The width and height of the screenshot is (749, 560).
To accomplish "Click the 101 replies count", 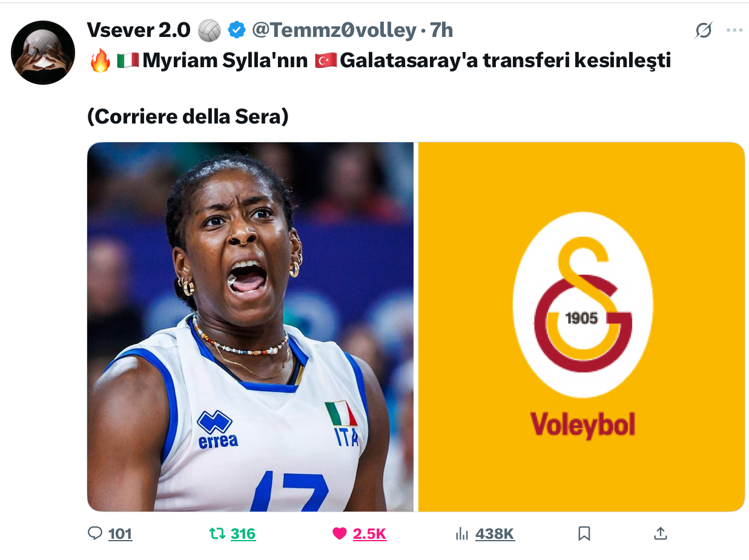I will point(120,534).
